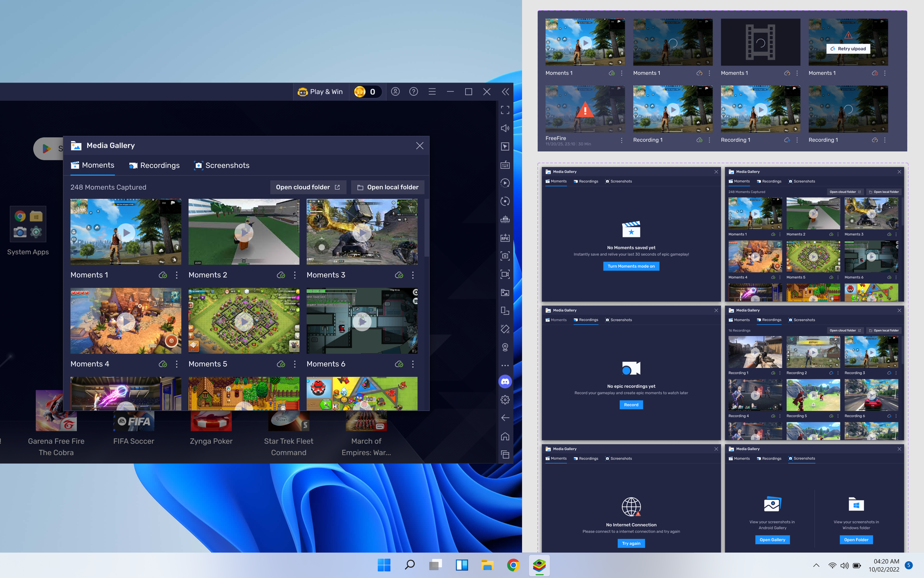Click the rotate/shake device icon
This screenshot has height=578, width=924.
pyautogui.click(x=505, y=329)
